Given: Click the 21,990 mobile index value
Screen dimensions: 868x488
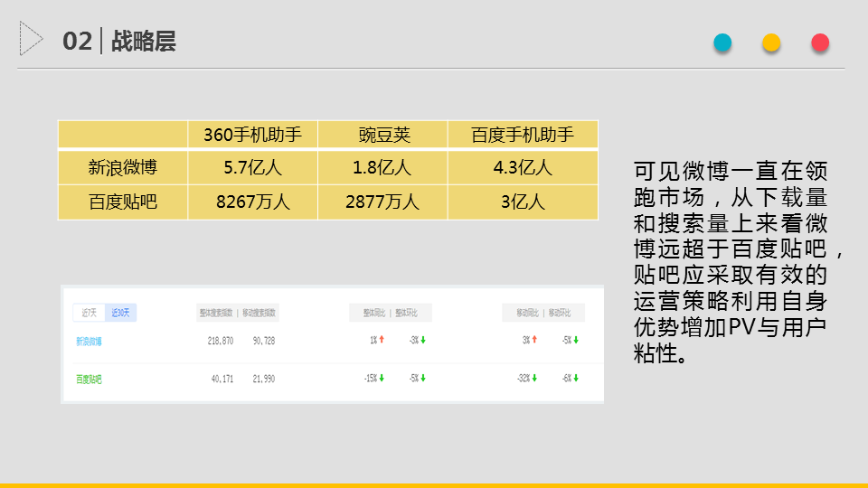Looking at the screenshot, I should (x=263, y=379).
